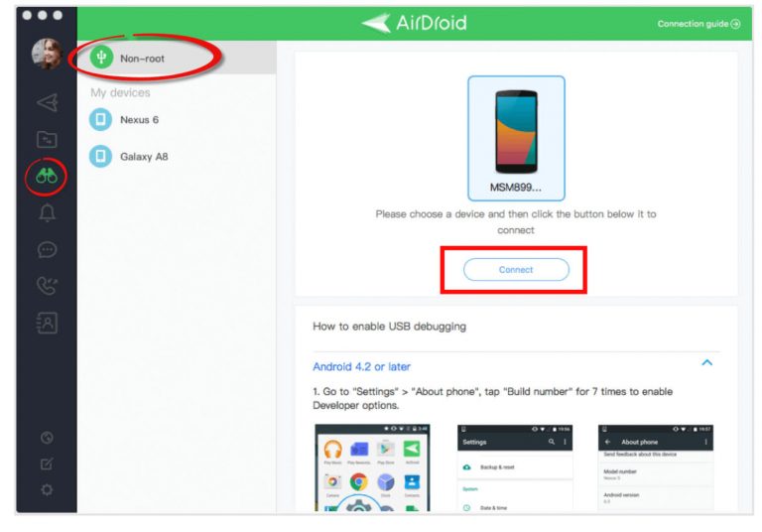Click the edit pencil icon in sidebar
Viewport: 762px width, 532px height.
(47, 464)
